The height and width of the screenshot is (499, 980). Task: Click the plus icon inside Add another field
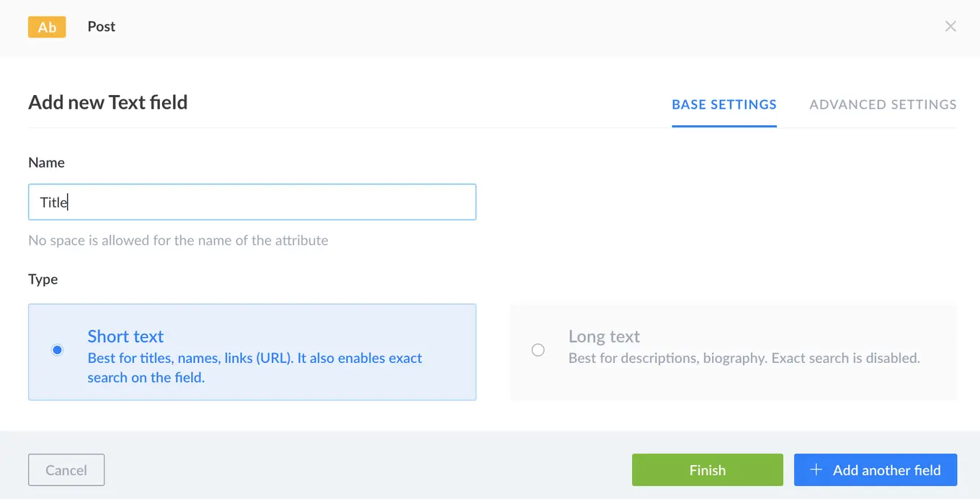pos(815,469)
